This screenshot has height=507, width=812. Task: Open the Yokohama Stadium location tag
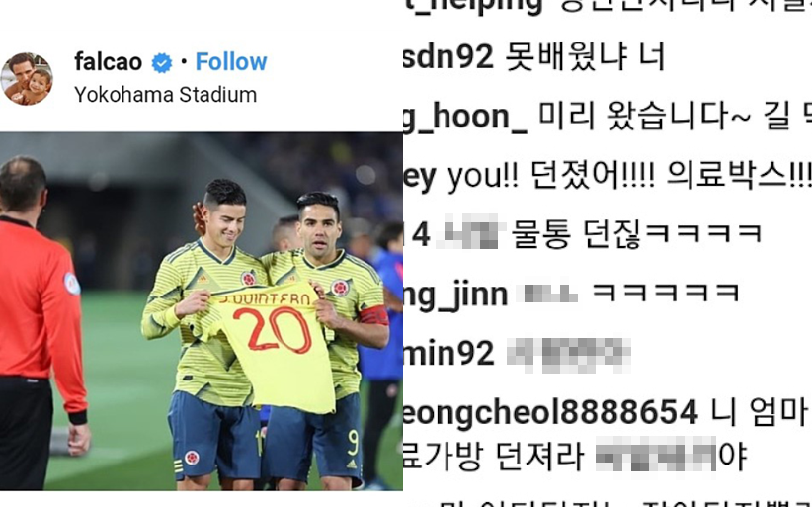click(165, 95)
